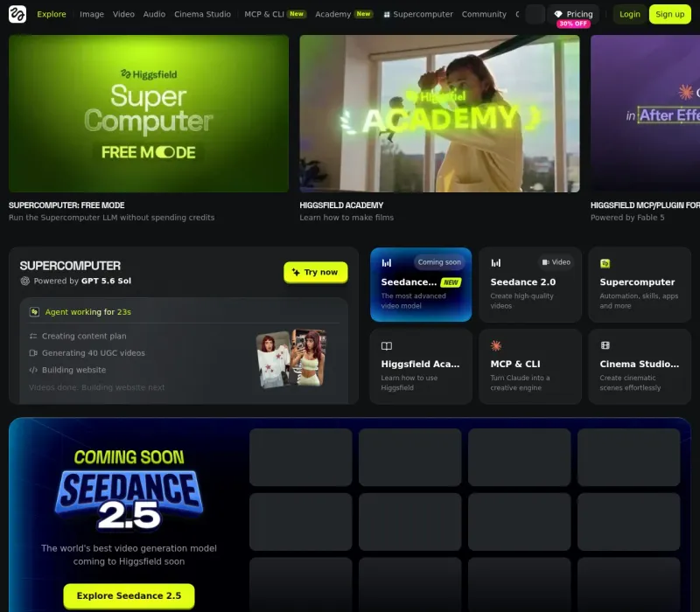
Task: Click the Sign up button
Action: 669,14
